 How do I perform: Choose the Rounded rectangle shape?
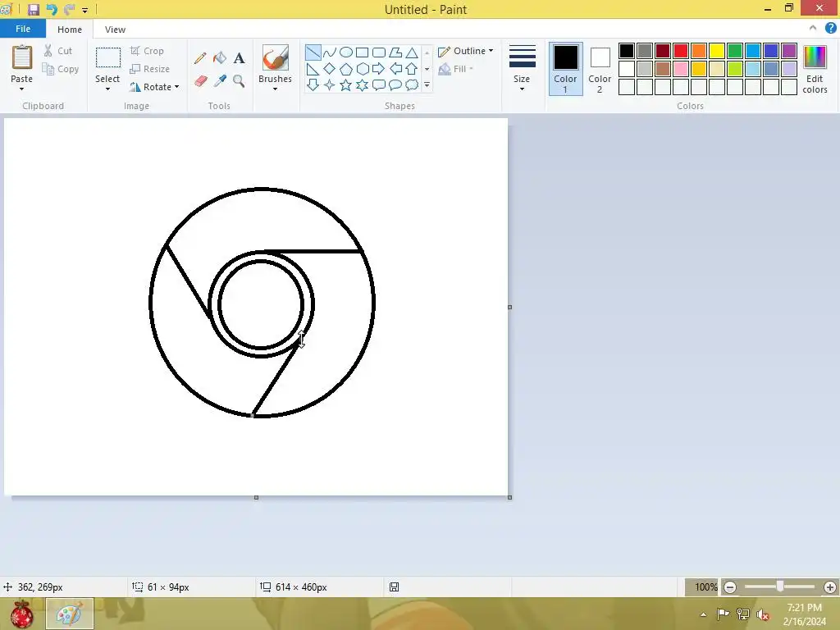pos(379,52)
